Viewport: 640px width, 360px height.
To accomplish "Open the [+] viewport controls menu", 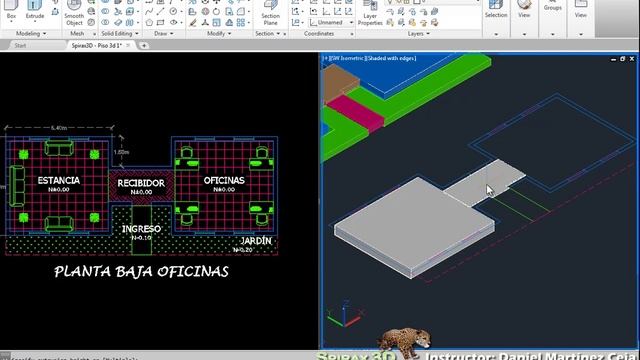I will tap(325, 58).
